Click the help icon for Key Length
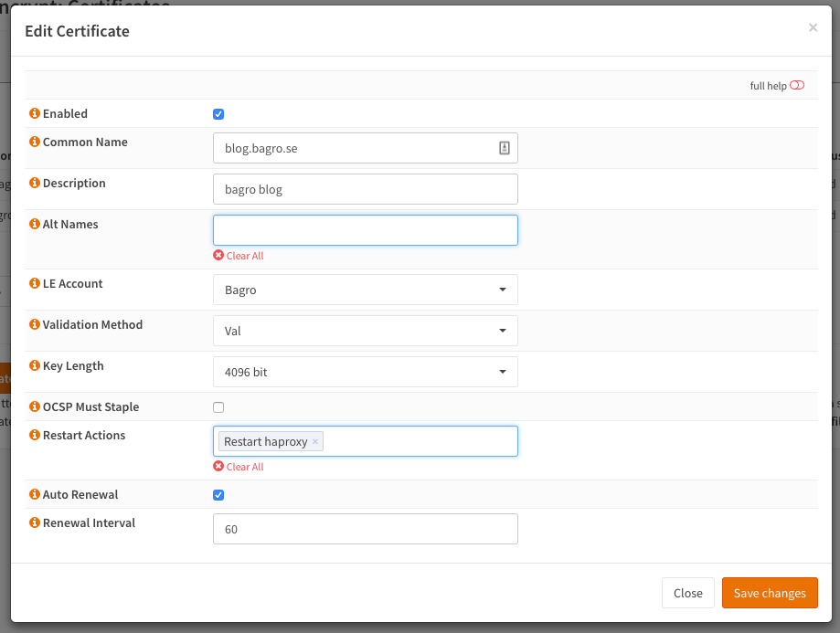 click(35, 366)
